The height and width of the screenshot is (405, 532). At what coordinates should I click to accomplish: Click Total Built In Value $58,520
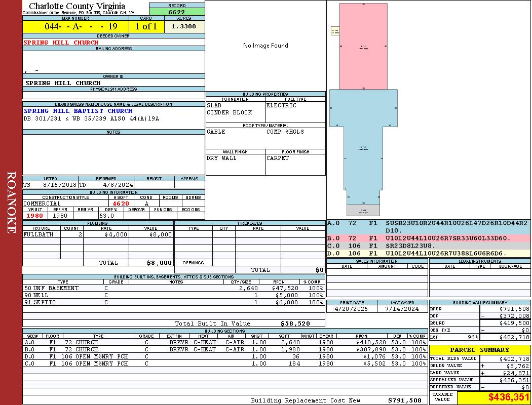pyautogui.click(x=295, y=323)
